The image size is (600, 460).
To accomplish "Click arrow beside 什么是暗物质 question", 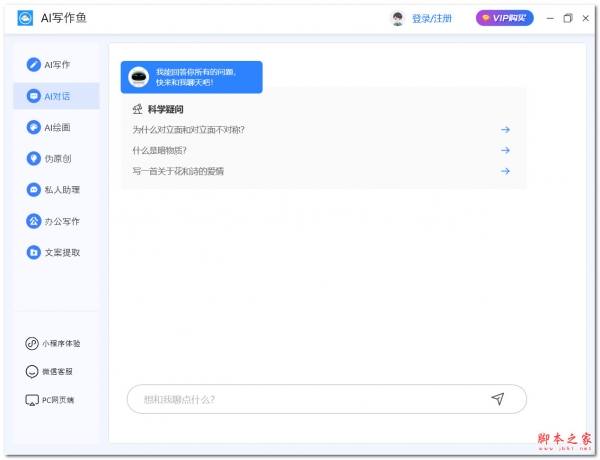I will [506, 151].
